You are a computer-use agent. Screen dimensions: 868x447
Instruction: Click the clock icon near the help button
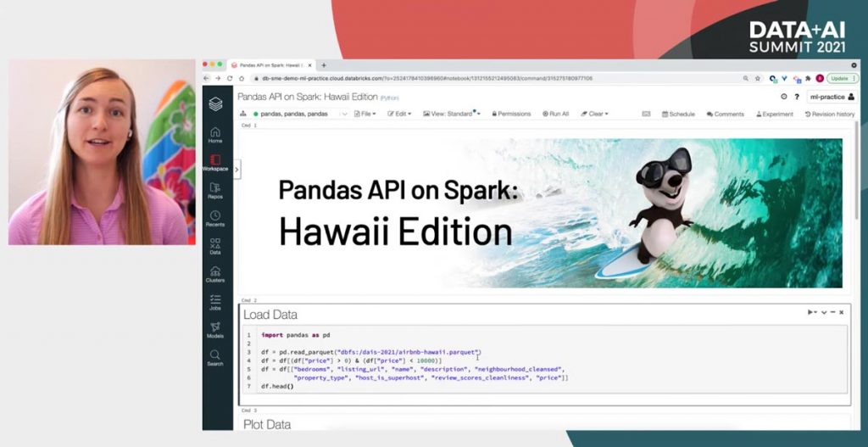(x=784, y=97)
